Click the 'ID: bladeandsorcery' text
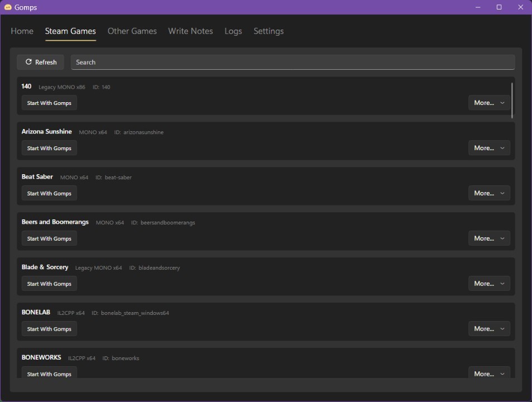Viewport: 532px width, 402px height. point(154,268)
